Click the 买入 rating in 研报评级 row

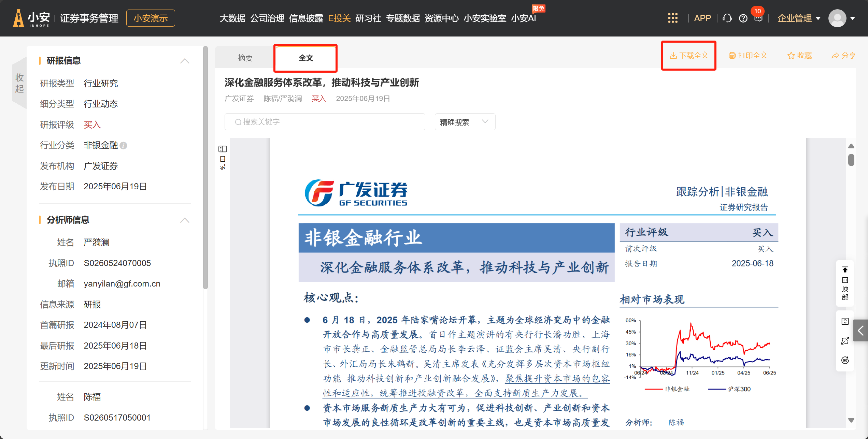coord(92,125)
